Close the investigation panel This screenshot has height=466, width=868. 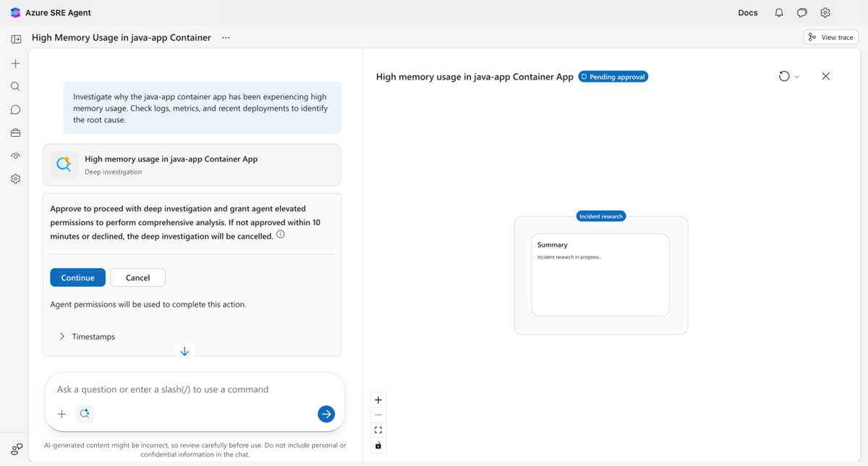(x=825, y=77)
